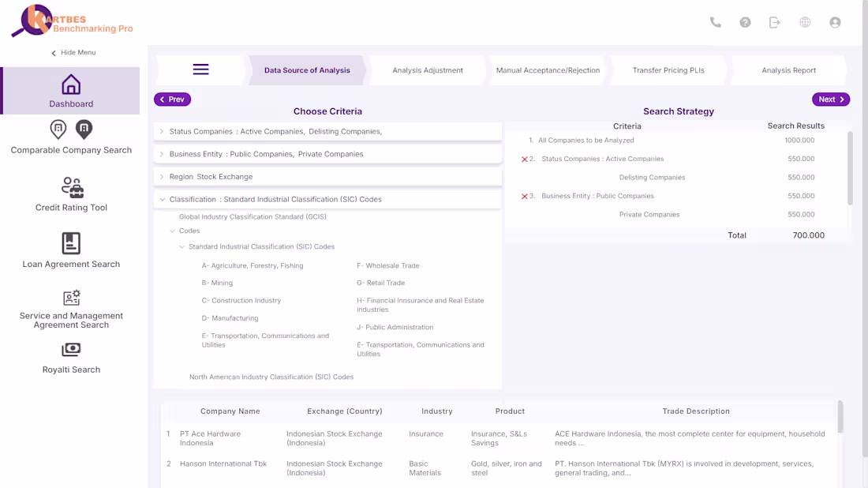Select A- Agriculture, Forestry, Fishing
This screenshot has height=488, width=868.
coord(253,266)
